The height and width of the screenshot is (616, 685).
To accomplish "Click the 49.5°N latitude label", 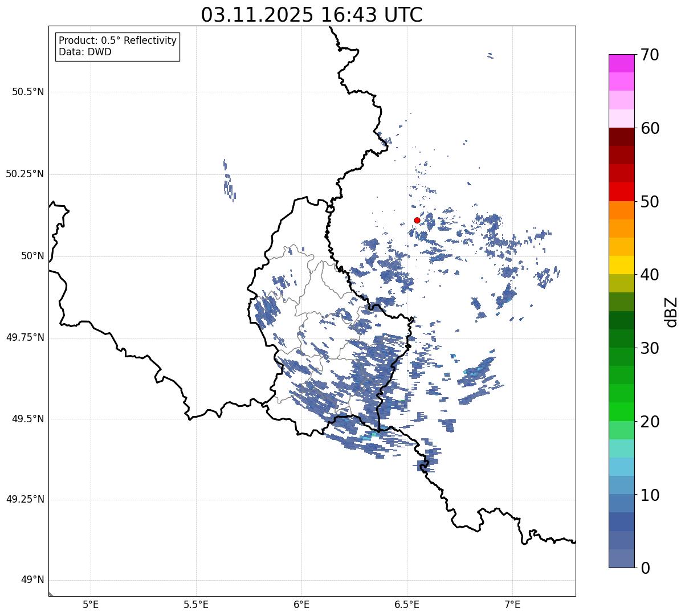I will pyautogui.click(x=28, y=419).
